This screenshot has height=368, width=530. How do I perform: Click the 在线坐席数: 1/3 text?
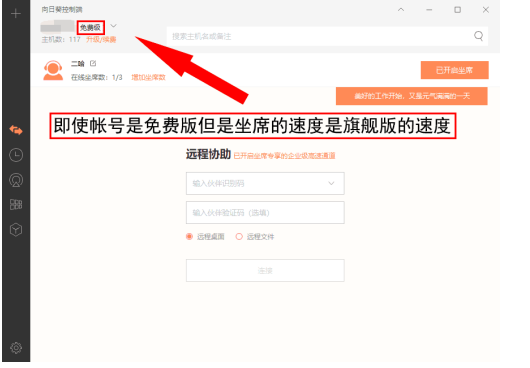(x=97, y=77)
